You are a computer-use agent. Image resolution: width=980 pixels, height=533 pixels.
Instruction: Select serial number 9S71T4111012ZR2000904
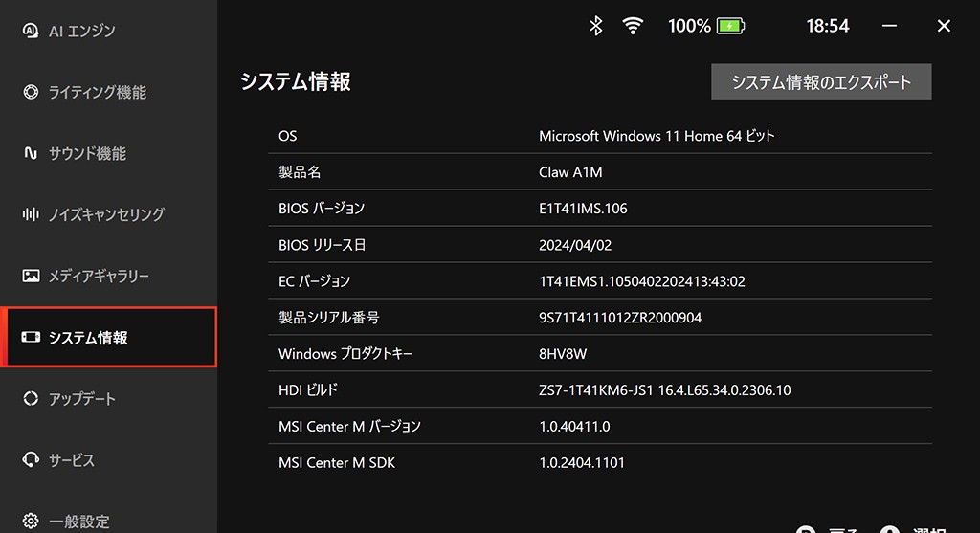coord(620,318)
